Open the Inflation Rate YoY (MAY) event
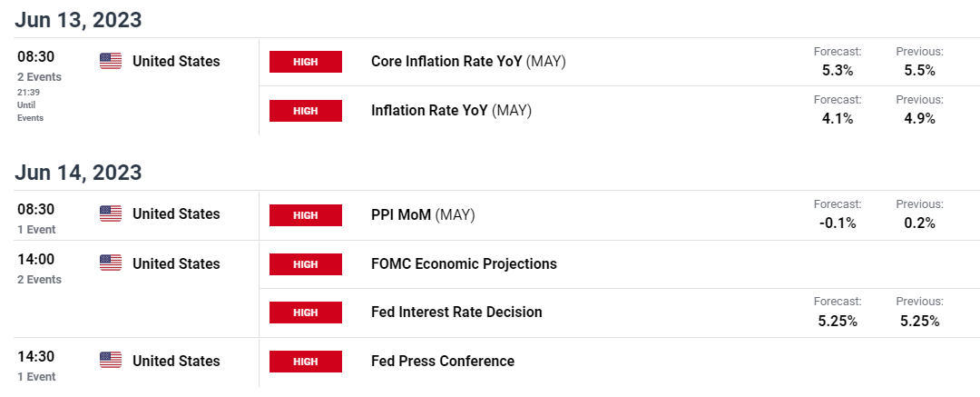Image resolution: width=980 pixels, height=397 pixels. click(451, 110)
